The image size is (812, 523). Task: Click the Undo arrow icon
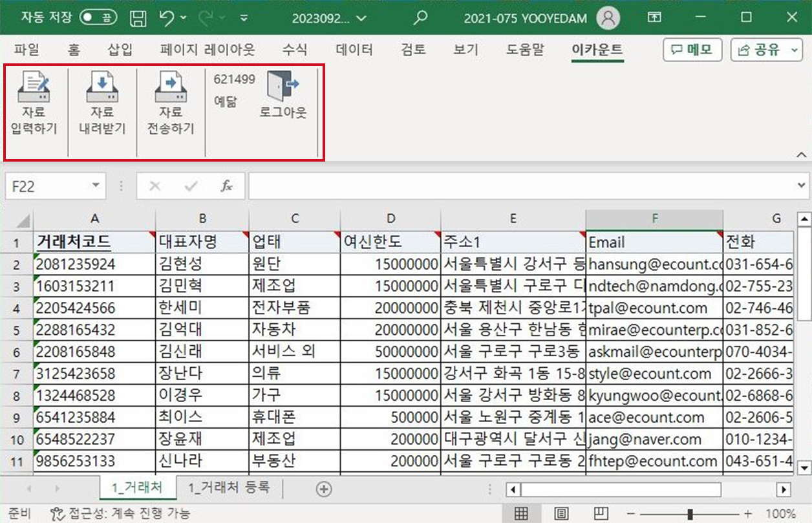pyautogui.click(x=167, y=18)
